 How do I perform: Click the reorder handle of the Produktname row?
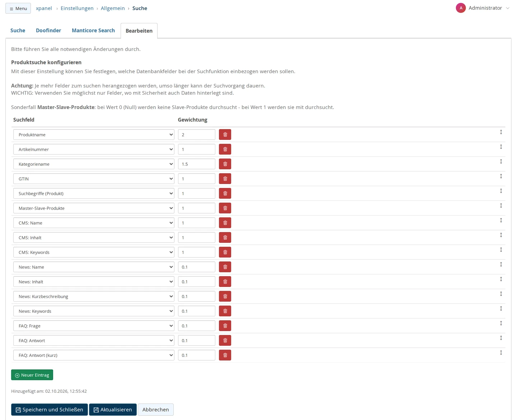coord(501,132)
